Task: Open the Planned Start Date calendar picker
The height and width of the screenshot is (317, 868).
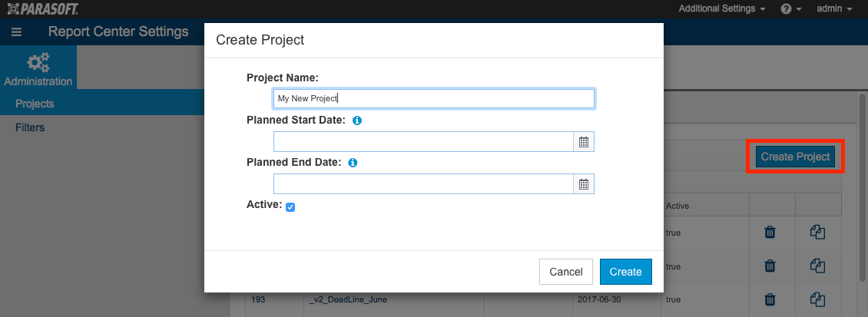Action: point(584,142)
